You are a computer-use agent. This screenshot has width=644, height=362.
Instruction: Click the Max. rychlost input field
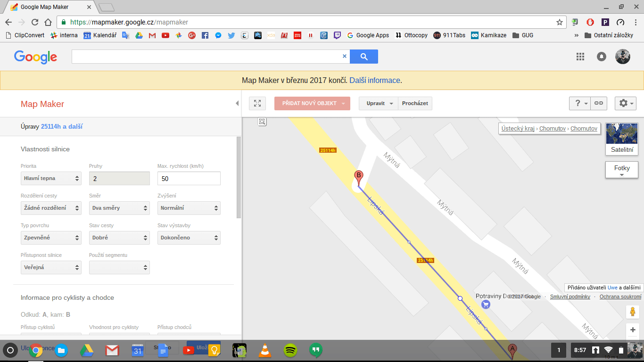click(189, 179)
